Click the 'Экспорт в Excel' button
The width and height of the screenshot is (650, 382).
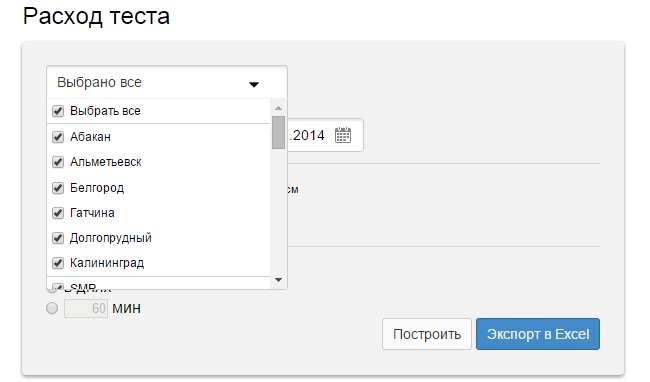pos(538,334)
